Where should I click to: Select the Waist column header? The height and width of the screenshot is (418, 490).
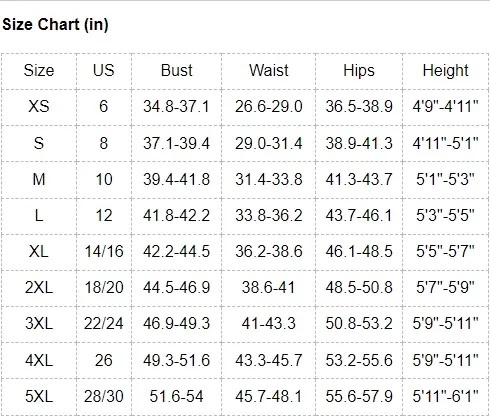click(269, 70)
